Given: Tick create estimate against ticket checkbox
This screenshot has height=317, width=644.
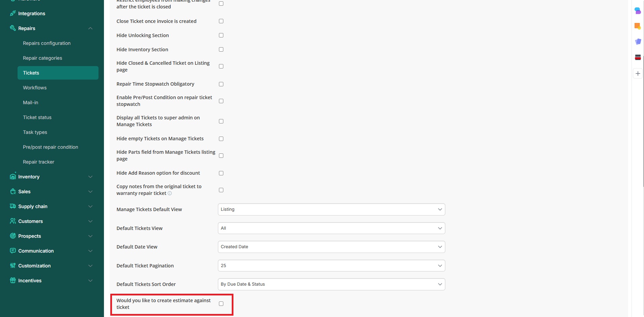Looking at the screenshot, I should (221, 304).
